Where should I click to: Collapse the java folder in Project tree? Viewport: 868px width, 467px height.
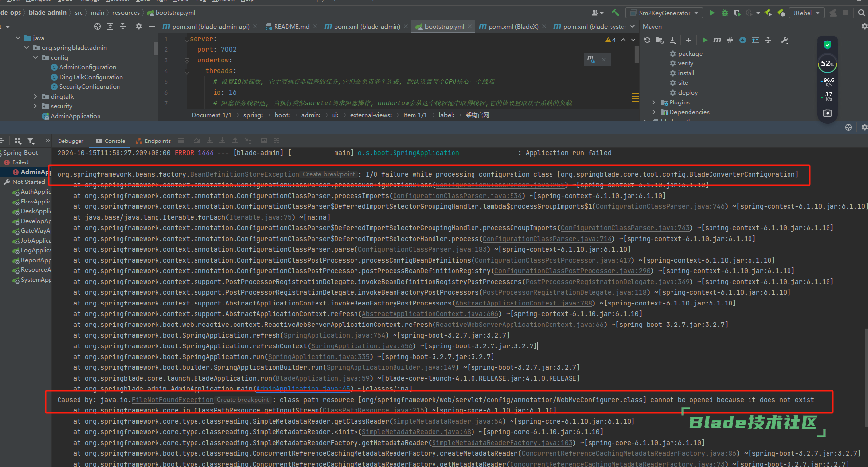click(x=18, y=38)
